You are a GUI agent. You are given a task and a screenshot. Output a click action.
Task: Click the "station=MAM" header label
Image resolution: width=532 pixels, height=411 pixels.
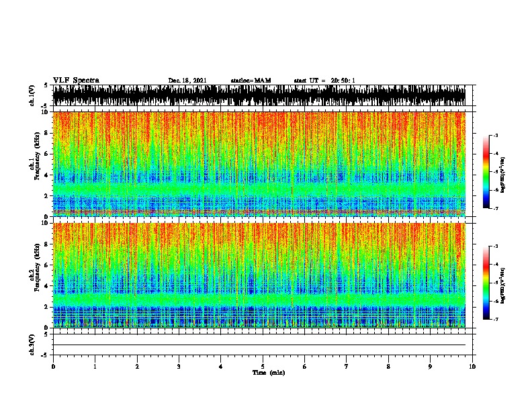pos(251,81)
